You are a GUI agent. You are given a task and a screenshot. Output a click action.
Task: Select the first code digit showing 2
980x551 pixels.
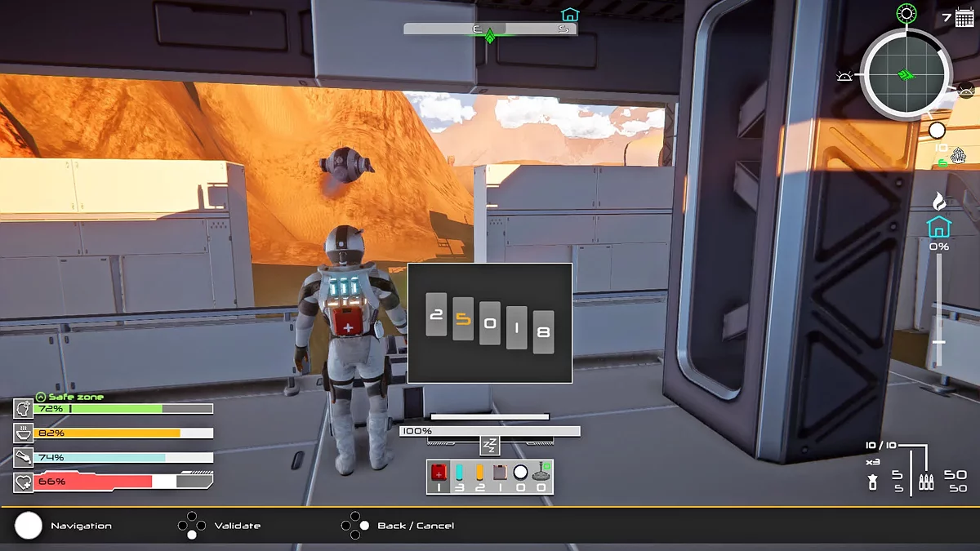(436, 314)
